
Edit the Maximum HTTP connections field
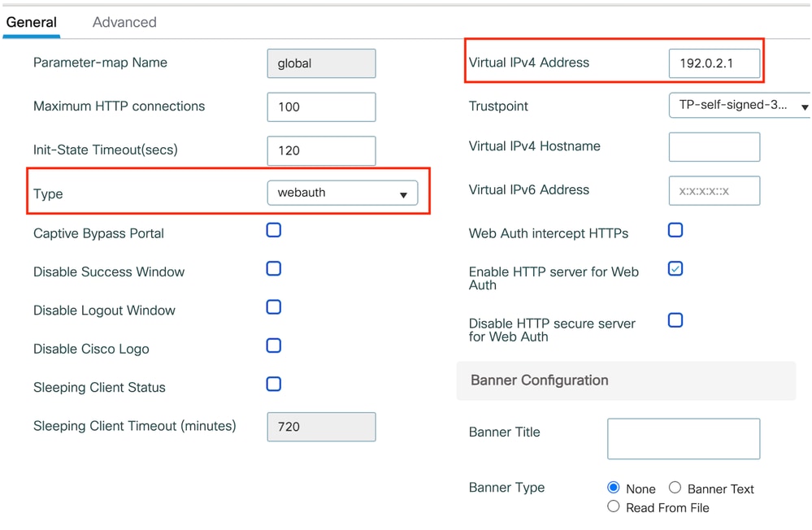tap(321, 106)
